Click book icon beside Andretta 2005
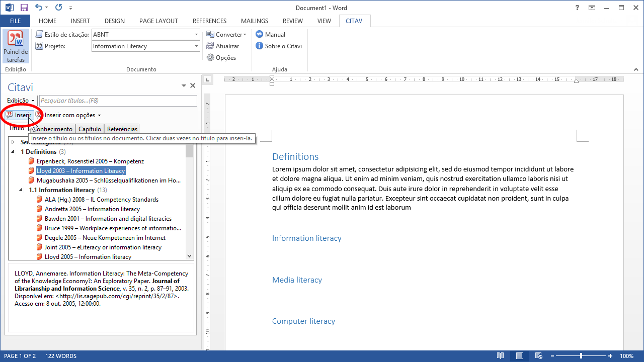The height and width of the screenshot is (362, 644). tap(39, 209)
